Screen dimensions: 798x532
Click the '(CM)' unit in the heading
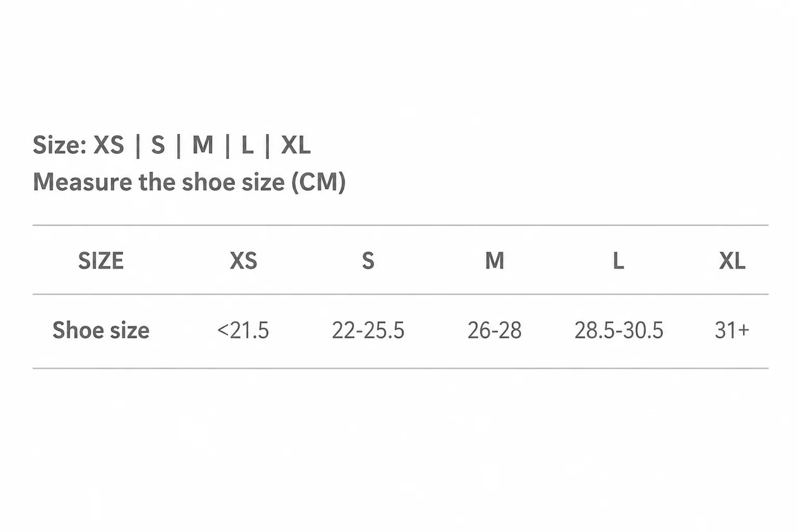point(318,182)
